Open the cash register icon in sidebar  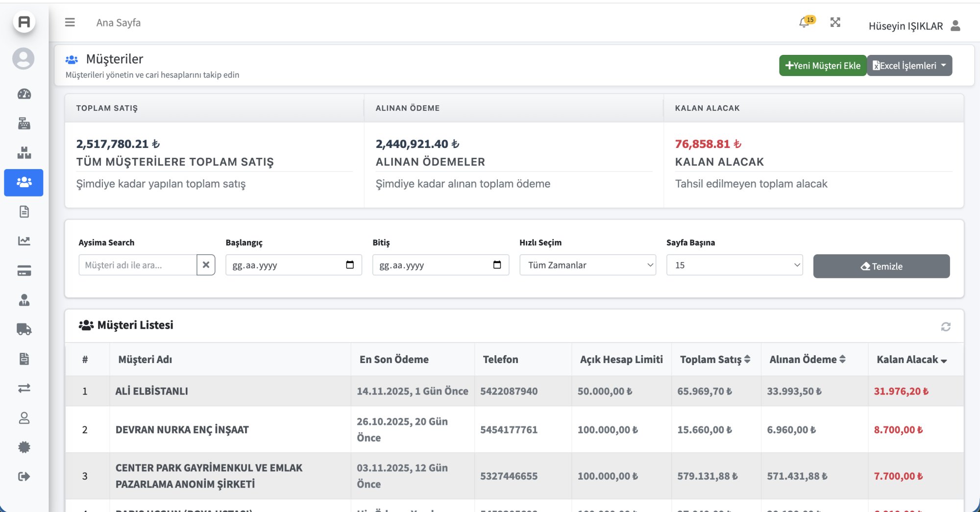(24, 123)
